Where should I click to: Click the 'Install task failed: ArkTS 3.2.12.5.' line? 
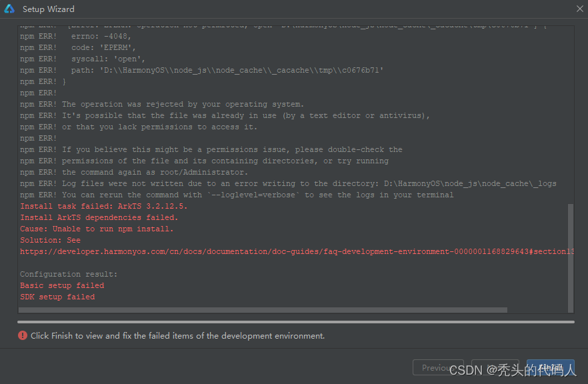103,206
